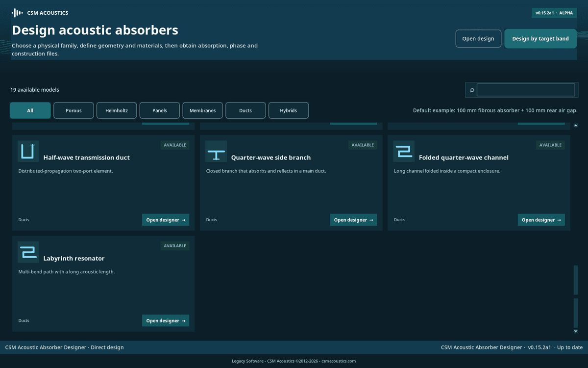This screenshot has height=368, width=588.
Task: Click the Quarter-wave side branch icon
Action: click(x=216, y=151)
